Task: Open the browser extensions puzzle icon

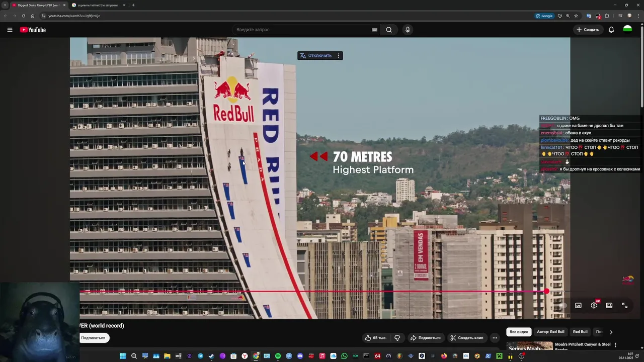Action: (607, 16)
